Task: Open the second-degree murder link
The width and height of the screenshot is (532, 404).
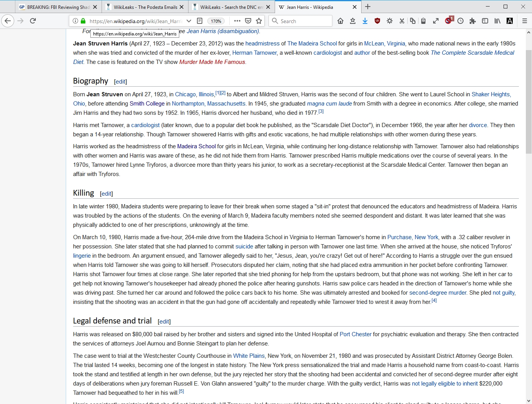Action: pos(438,293)
